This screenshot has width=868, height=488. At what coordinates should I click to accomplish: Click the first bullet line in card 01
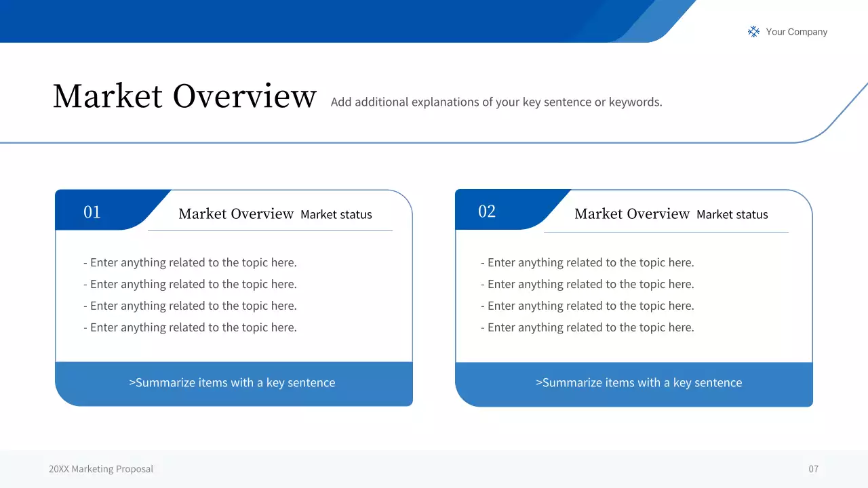[190, 262]
